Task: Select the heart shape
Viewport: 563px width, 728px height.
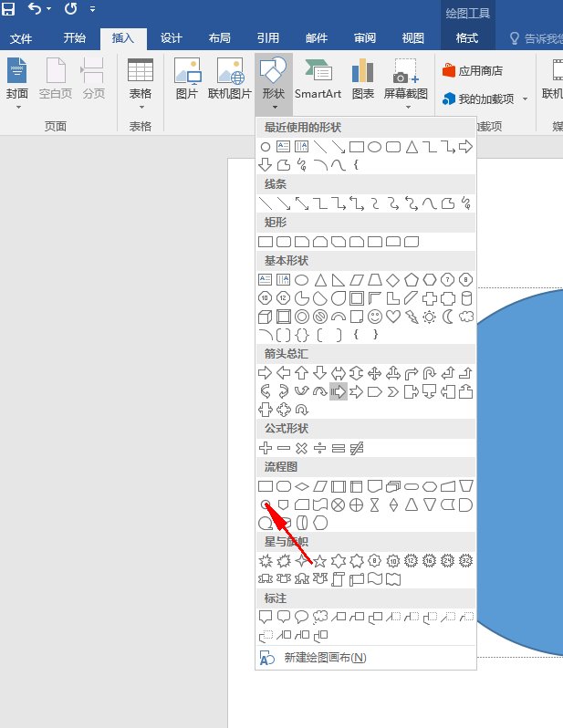Action: (x=393, y=317)
